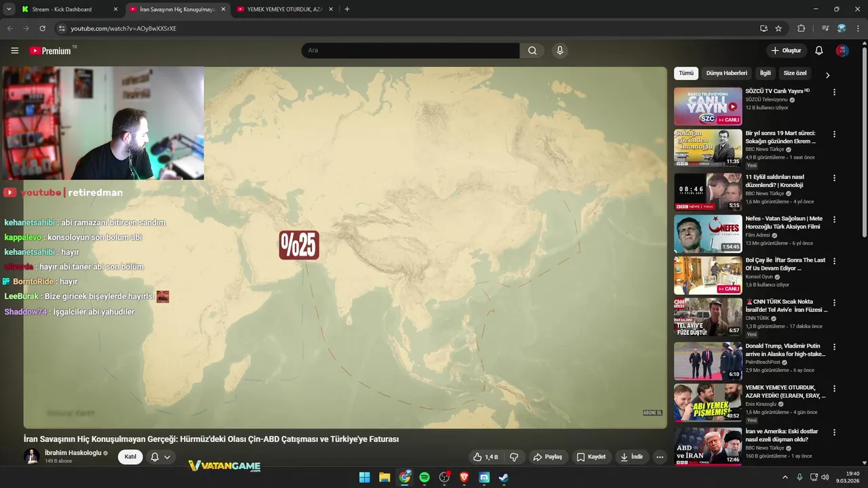868x488 pixels.
Task: Open SÖZCÜ TV Canlı Yayını thumbnail
Action: [x=708, y=106]
